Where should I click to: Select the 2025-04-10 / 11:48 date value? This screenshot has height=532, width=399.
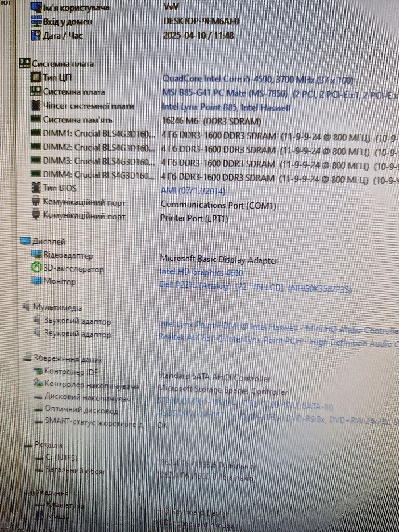(198, 35)
